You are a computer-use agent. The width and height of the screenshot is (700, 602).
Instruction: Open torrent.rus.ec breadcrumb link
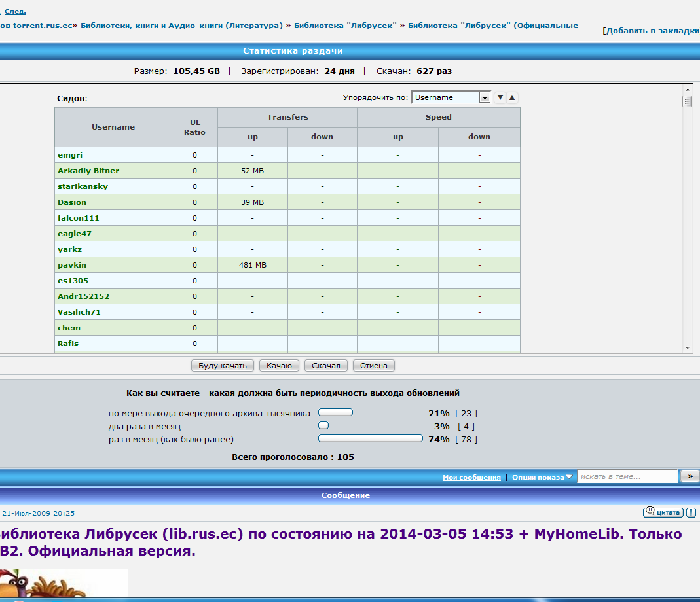point(36,26)
